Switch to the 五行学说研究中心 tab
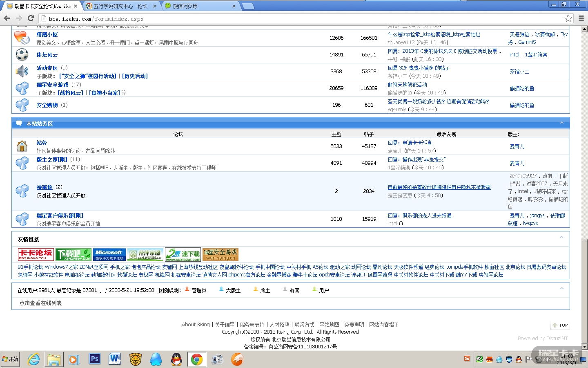Image resolution: width=588 pixels, height=368 pixels. pyautogui.click(x=121, y=6)
